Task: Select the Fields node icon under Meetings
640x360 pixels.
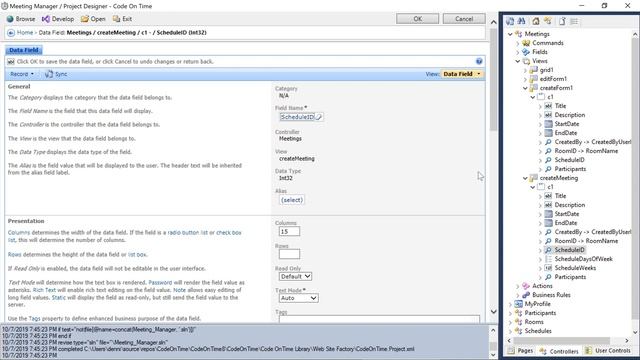Action: [526, 52]
